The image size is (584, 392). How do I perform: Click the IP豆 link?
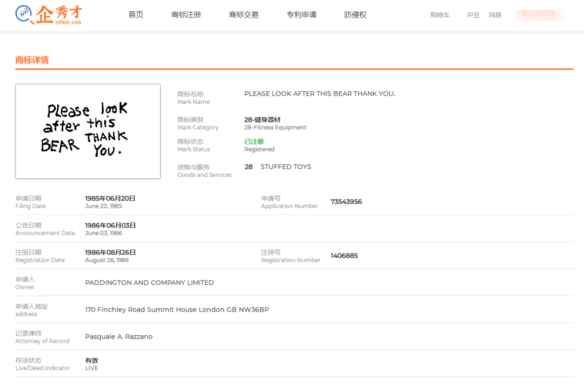(473, 15)
